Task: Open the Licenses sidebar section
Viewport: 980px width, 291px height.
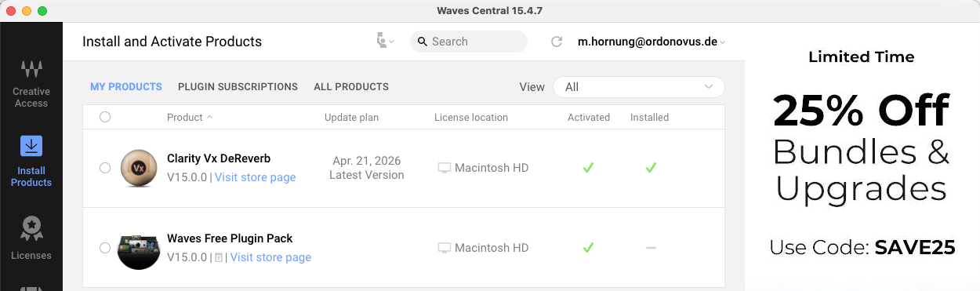Action: click(x=31, y=239)
